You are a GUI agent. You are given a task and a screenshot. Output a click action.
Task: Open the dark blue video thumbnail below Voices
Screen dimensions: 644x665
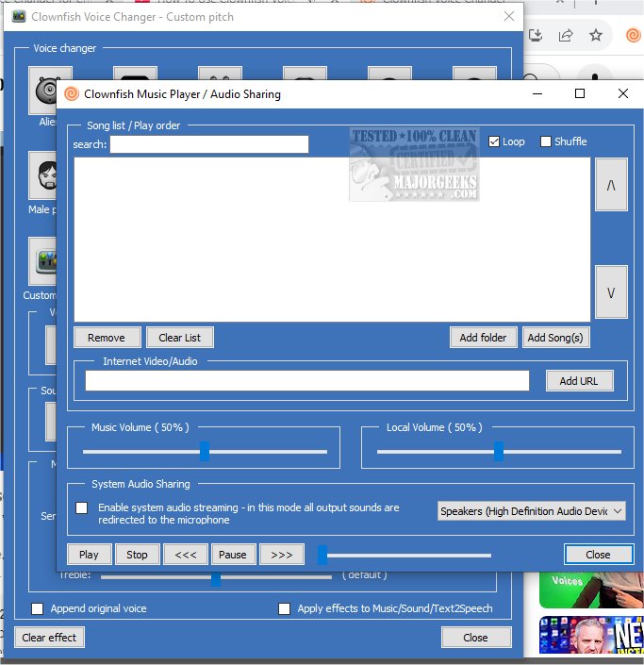tap(591, 635)
